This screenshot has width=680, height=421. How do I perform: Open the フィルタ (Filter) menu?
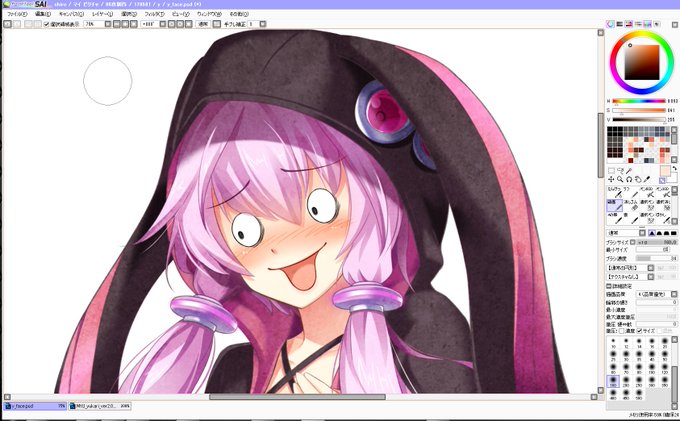pyautogui.click(x=154, y=14)
